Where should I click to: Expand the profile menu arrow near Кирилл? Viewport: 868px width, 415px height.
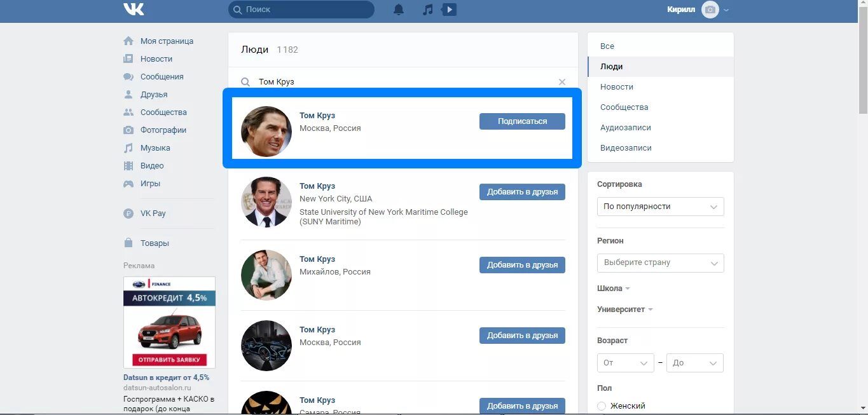click(x=726, y=10)
